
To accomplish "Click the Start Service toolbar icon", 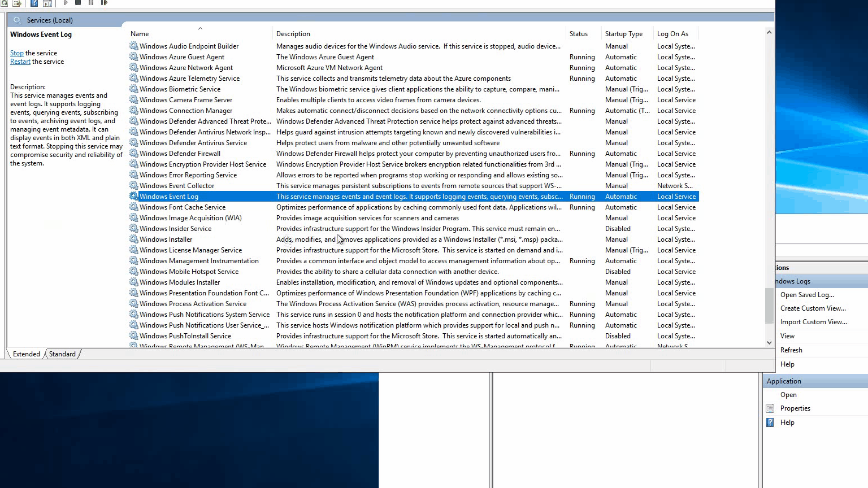I will click(x=66, y=3).
